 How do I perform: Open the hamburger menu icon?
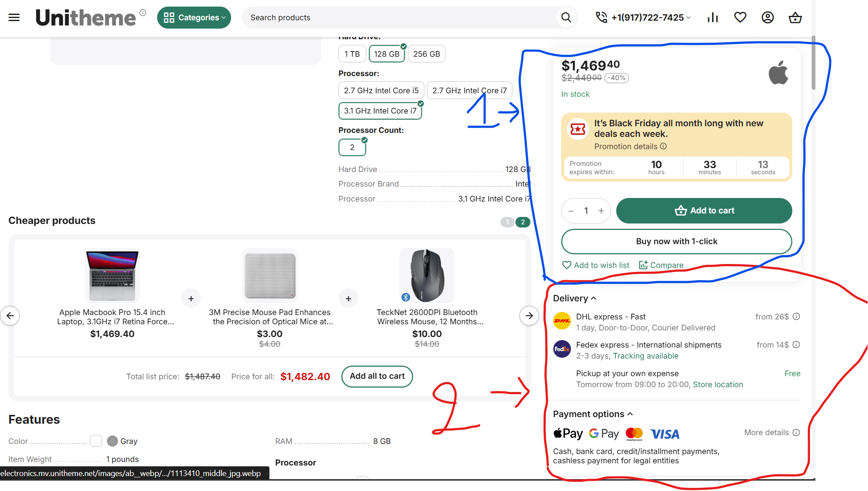pos(14,18)
